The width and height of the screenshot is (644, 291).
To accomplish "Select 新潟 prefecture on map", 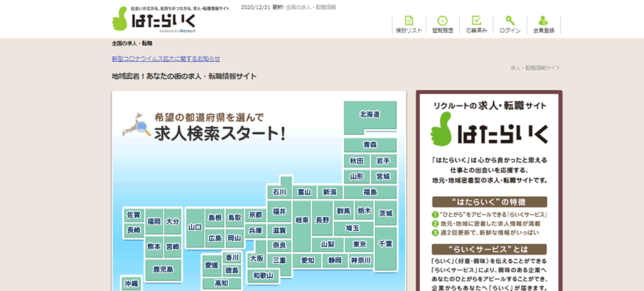I will (329, 192).
